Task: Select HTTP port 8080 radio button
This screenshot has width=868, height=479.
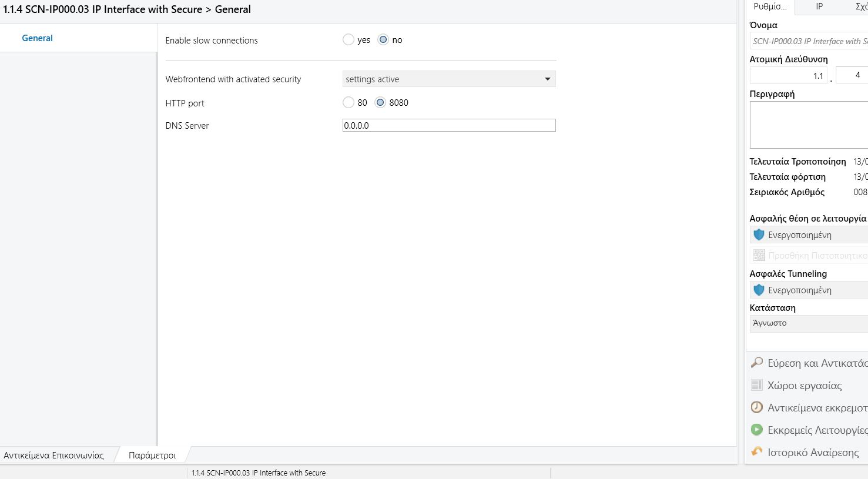Action: [x=380, y=103]
